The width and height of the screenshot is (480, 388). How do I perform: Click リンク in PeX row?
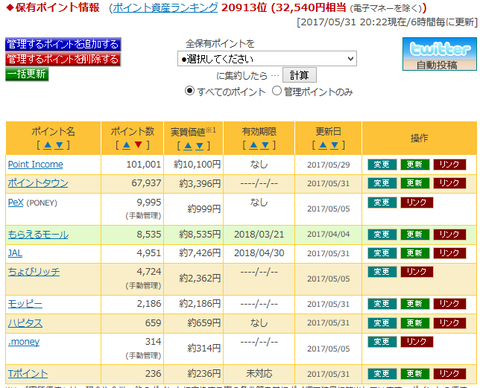(x=417, y=203)
